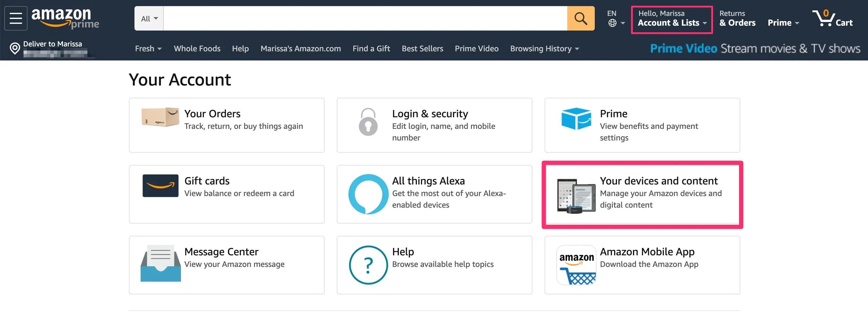Click the Login & security padlock icon
Image resolution: width=868 pixels, height=317 pixels.
coord(368,122)
